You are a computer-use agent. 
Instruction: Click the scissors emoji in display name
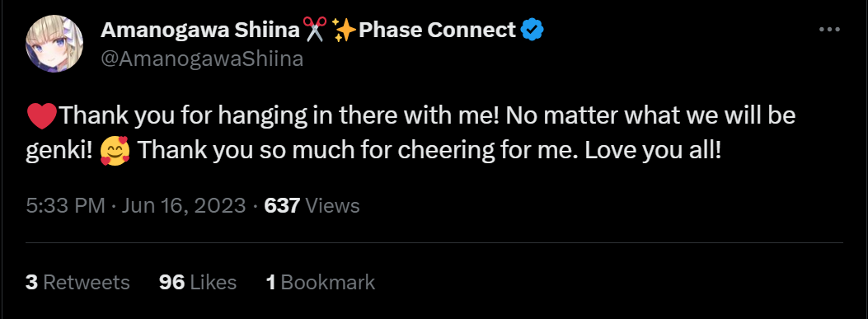tap(316, 30)
